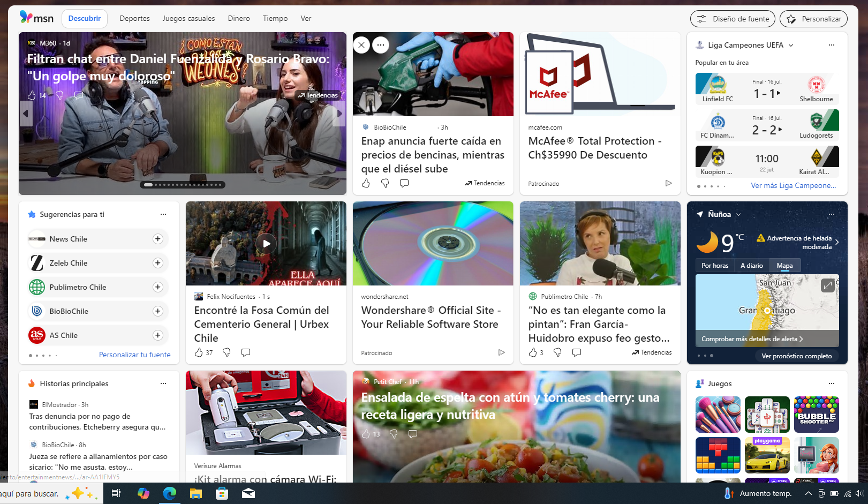Open Personalizar tu fuente link
868x504 pixels.
point(134,355)
